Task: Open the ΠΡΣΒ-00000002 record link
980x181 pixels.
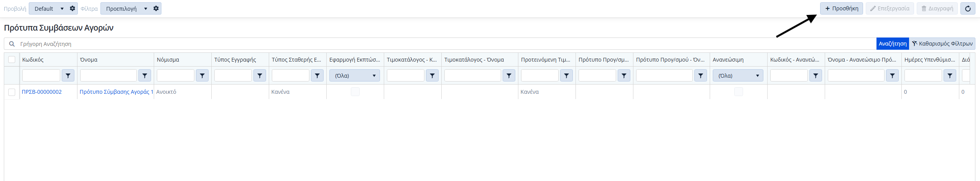Action: coord(42,92)
